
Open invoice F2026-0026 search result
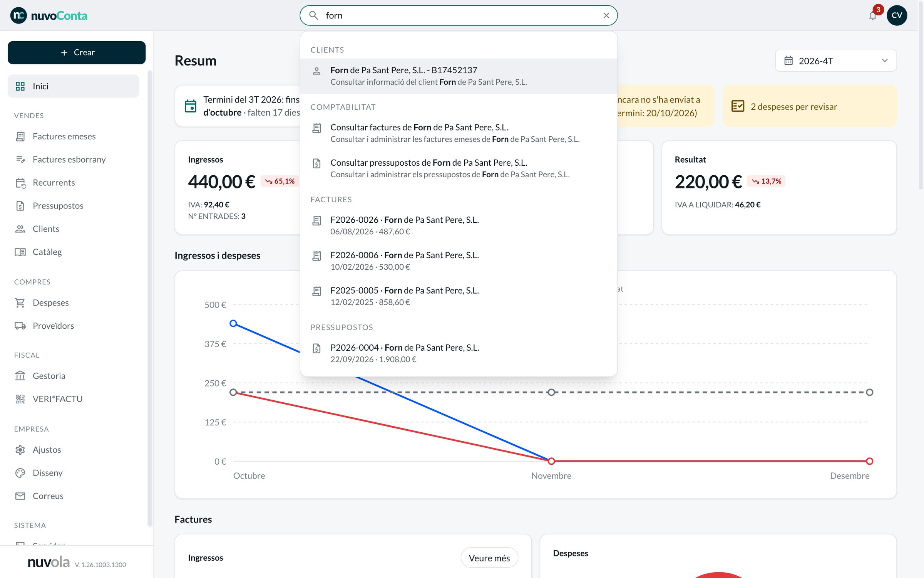pyautogui.click(x=459, y=225)
